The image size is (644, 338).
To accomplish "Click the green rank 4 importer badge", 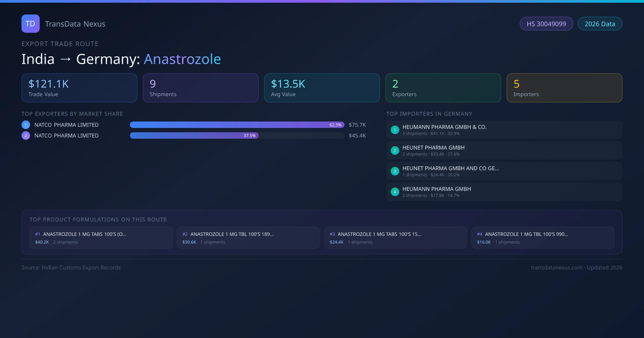I will [x=395, y=192].
